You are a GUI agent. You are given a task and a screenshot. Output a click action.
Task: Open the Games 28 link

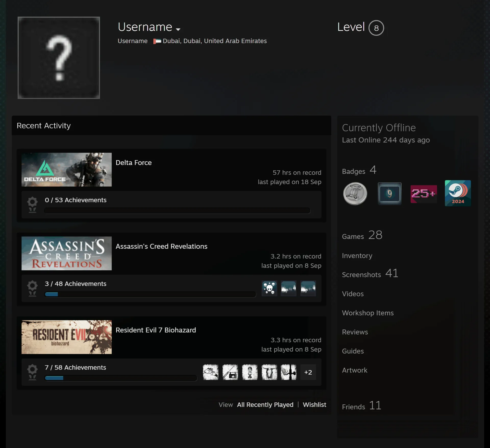point(362,235)
